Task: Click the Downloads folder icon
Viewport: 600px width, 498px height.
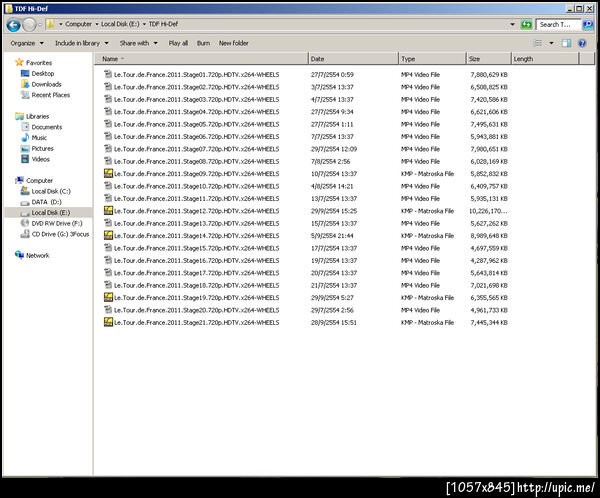Action: (25, 84)
